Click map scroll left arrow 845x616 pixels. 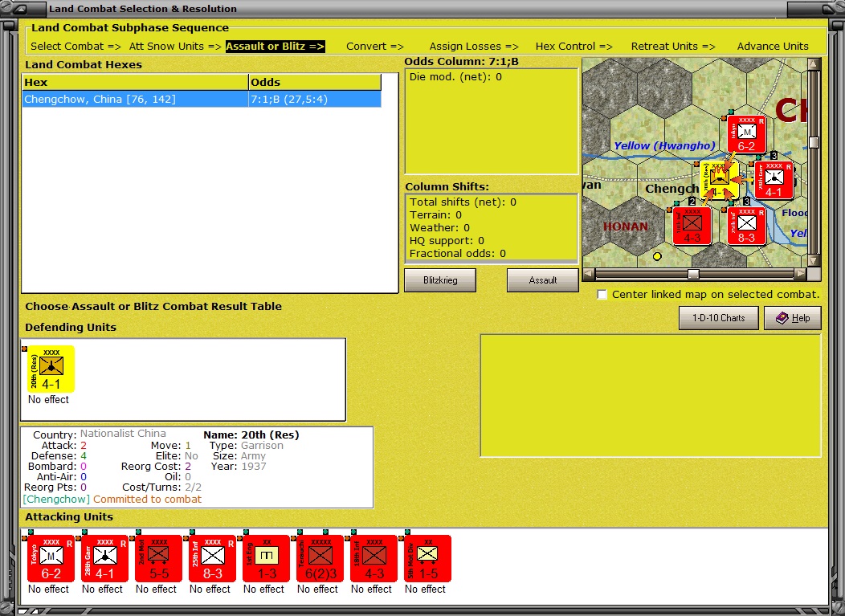589,275
